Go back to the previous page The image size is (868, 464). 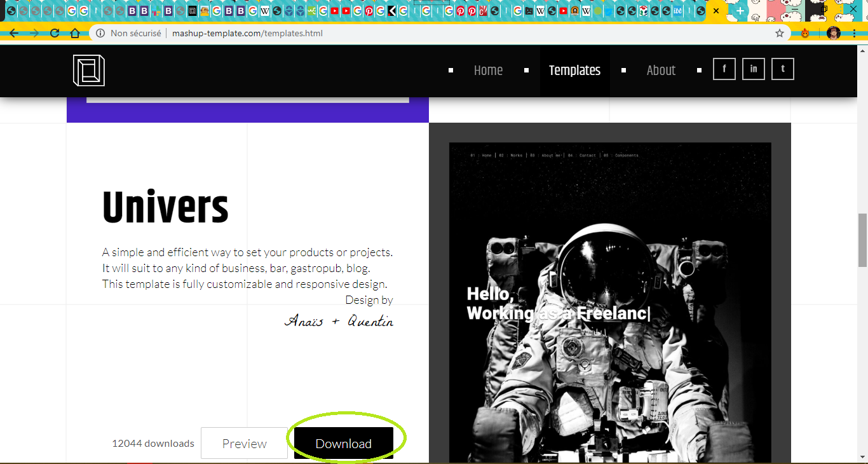tap(13, 33)
